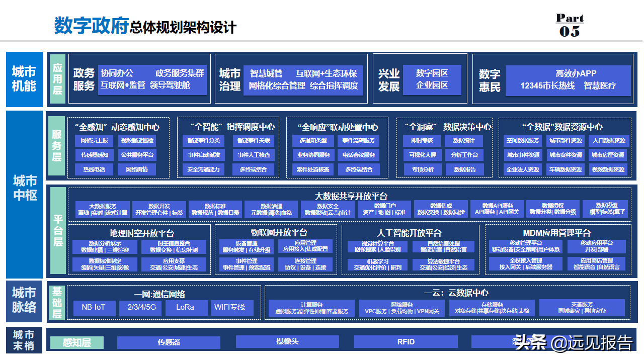The height and width of the screenshot is (362, 644).
Task: Click the 应用层 layer label
Action: pos(57,79)
